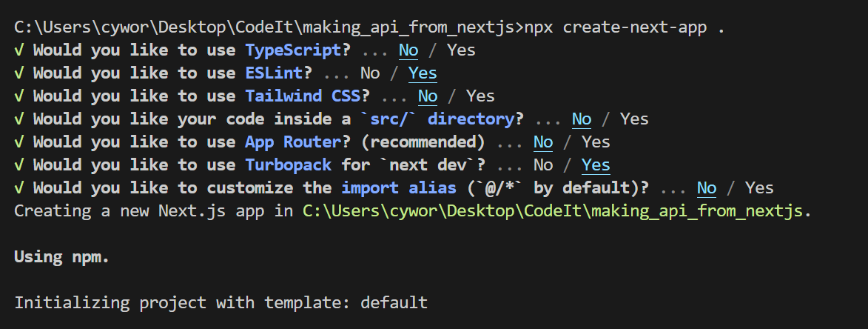The width and height of the screenshot is (868, 329).
Task: Click the blue 'TypeScript' keyword
Action: coord(293,50)
